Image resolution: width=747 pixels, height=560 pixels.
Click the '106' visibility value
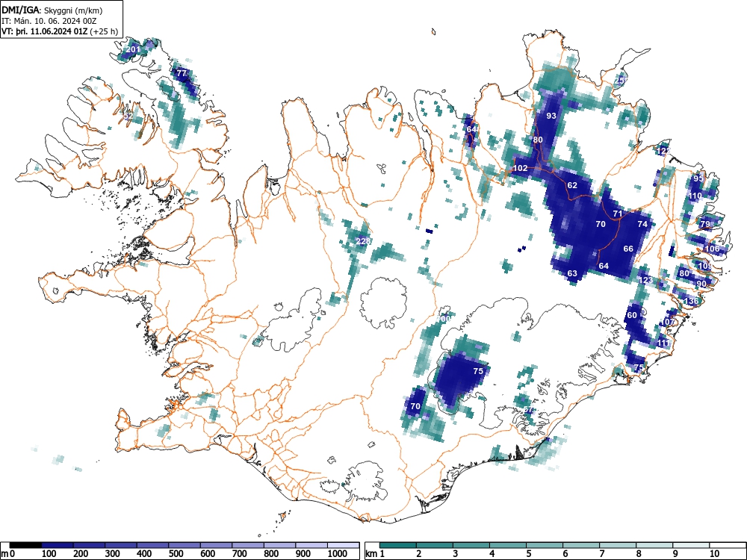(x=712, y=249)
